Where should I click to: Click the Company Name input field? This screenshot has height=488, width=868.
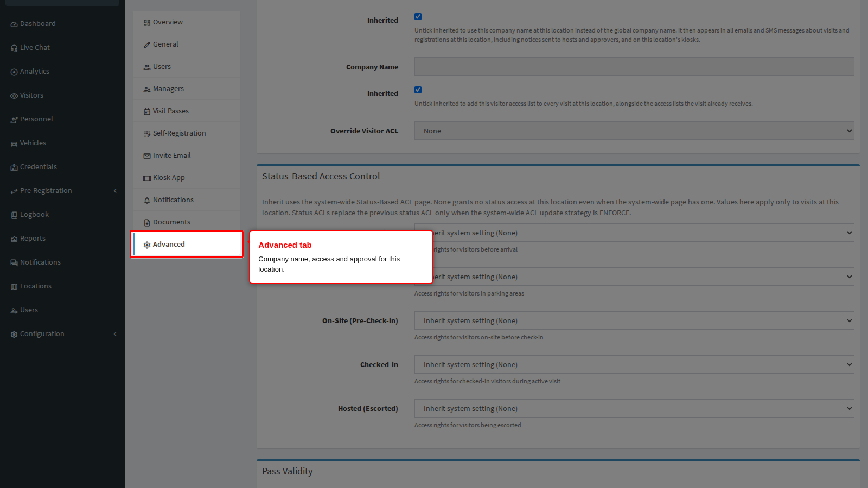click(x=634, y=67)
